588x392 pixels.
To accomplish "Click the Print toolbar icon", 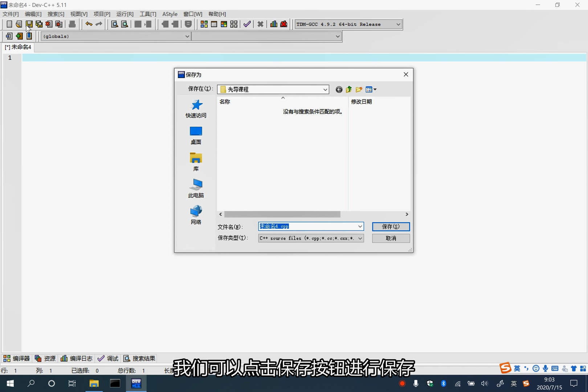I will 72,24.
